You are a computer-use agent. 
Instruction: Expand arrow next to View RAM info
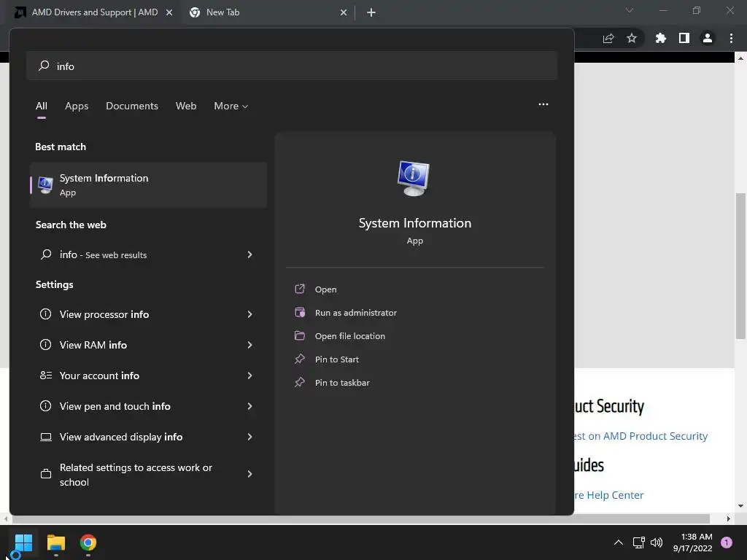249,345
